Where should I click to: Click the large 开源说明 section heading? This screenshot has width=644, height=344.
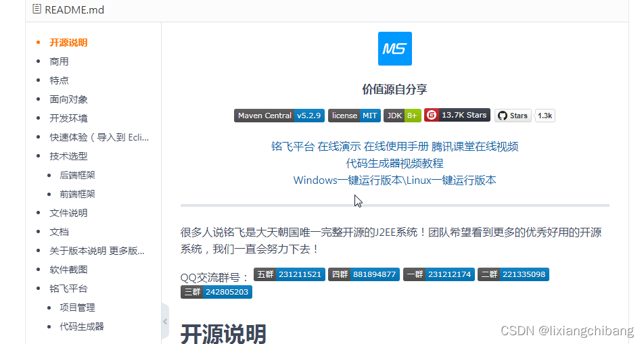pos(223,334)
